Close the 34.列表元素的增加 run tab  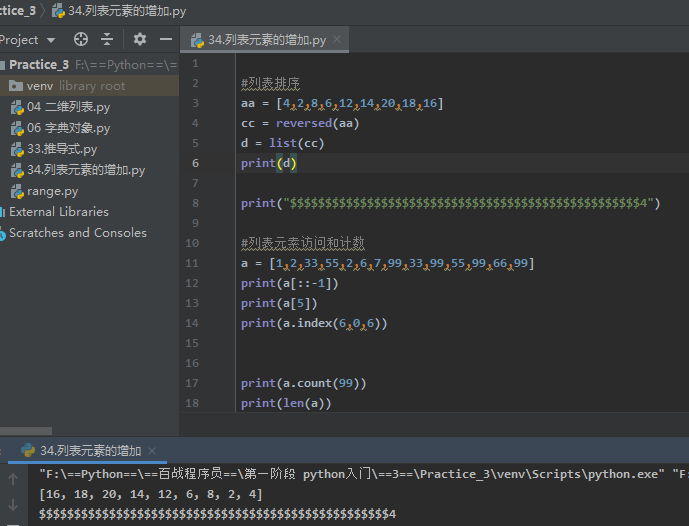click(x=152, y=451)
